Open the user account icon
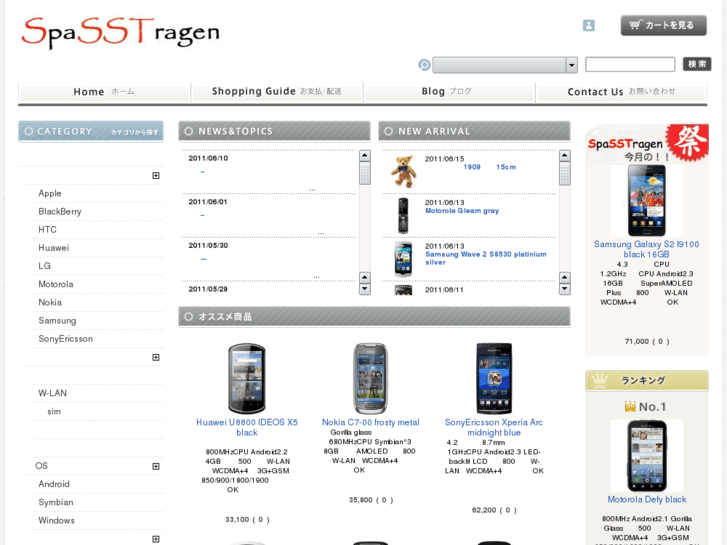The width and height of the screenshot is (727, 545). pyautogui.click(x=588, y=26)
